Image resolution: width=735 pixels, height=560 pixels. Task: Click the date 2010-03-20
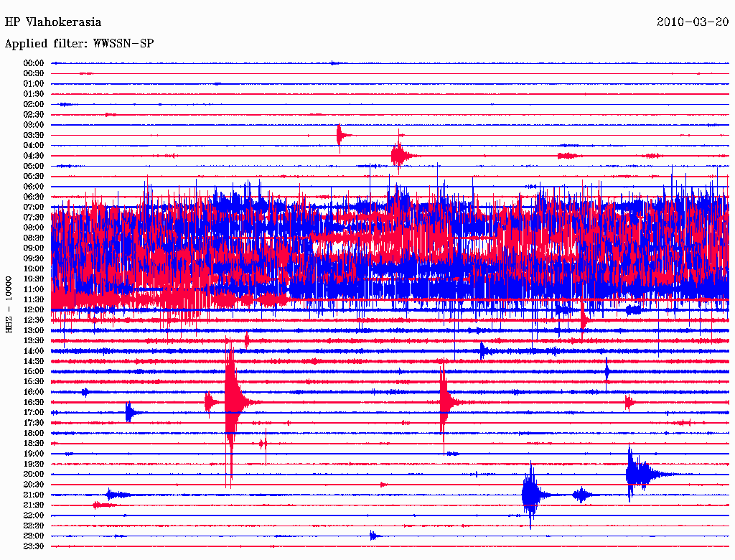pyautogui.click(x=693, y=22)
